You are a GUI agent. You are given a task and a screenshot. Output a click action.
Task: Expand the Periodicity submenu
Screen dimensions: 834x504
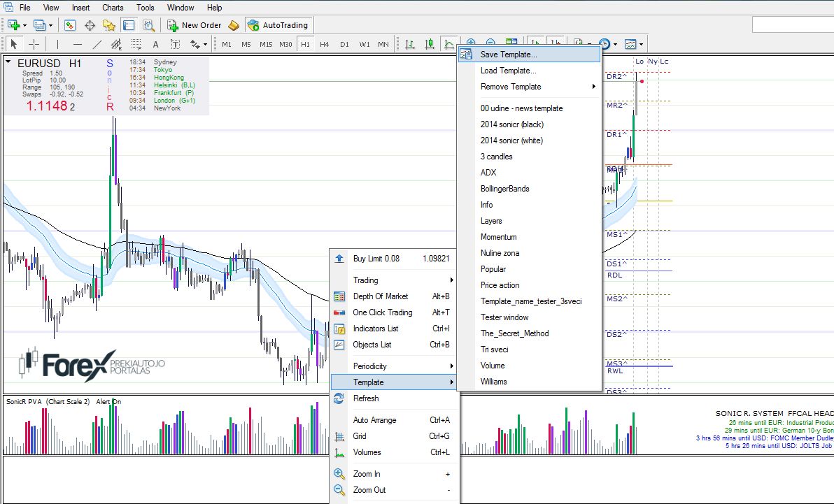(x=395, y=366)
